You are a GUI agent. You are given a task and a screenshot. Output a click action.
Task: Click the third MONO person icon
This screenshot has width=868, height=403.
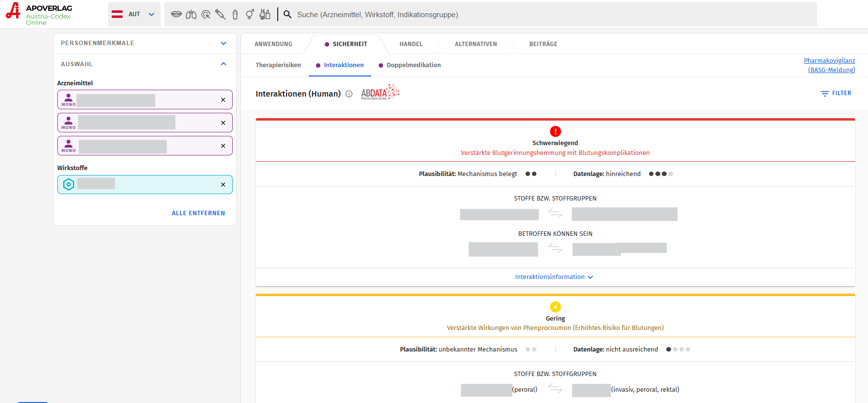[x=69, y=146]
